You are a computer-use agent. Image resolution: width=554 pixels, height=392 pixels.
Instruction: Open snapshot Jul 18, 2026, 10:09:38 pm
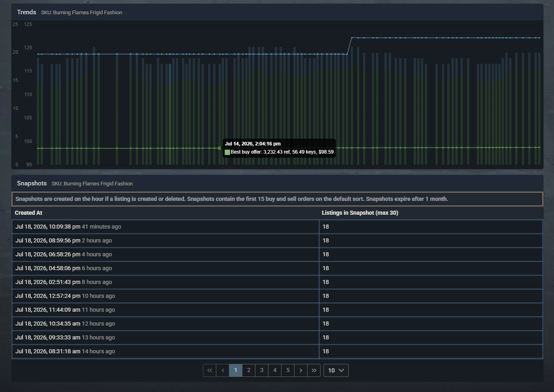click(277, 227)
